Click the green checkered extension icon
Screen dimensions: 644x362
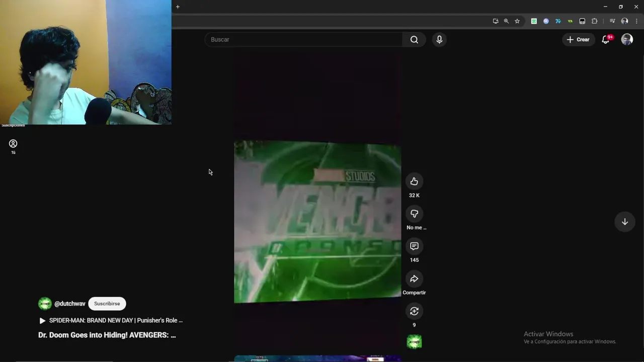click(x=534, y=21)
